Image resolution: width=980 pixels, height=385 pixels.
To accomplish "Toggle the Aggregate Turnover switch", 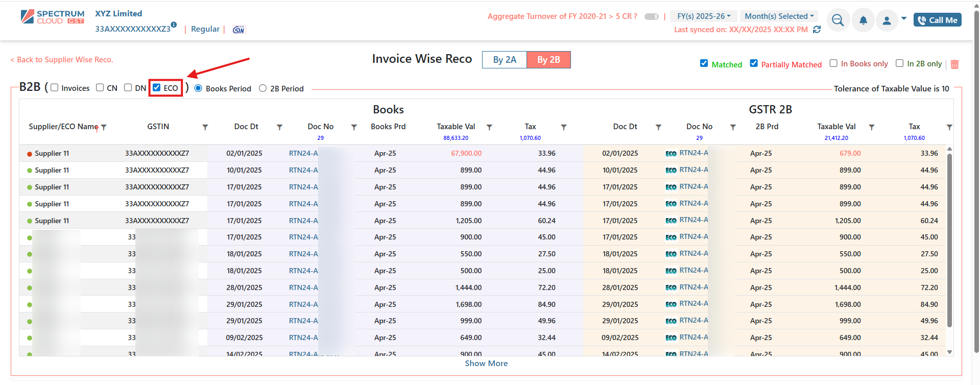I will [x=651, y=16].
